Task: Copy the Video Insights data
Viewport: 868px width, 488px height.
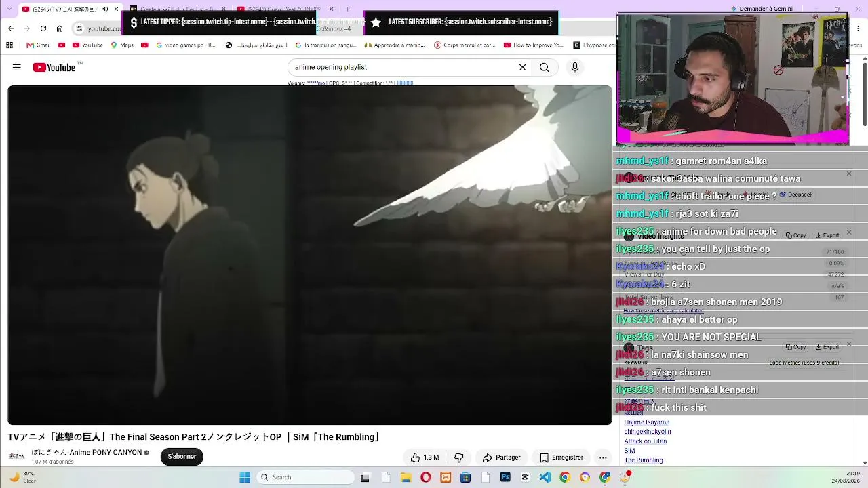Action: 796,235
